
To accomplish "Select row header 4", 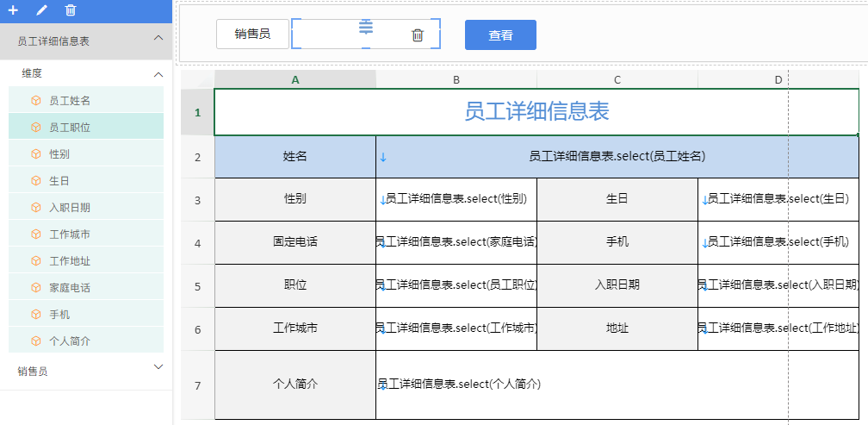I will 198,243.
